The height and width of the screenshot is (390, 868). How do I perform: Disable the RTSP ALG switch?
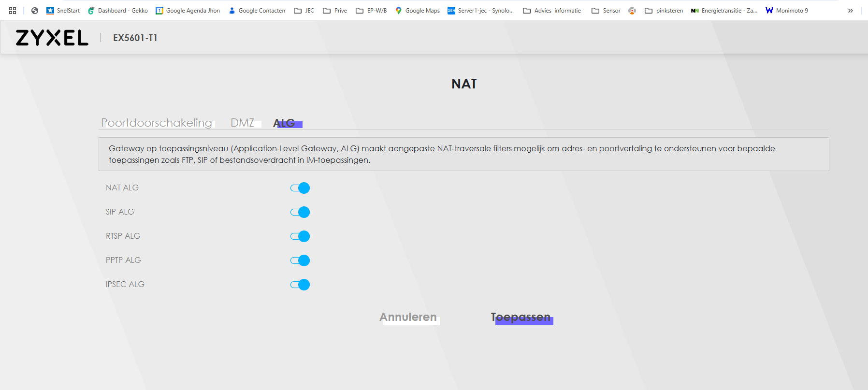pyautogui.click(x=300, y=236)
